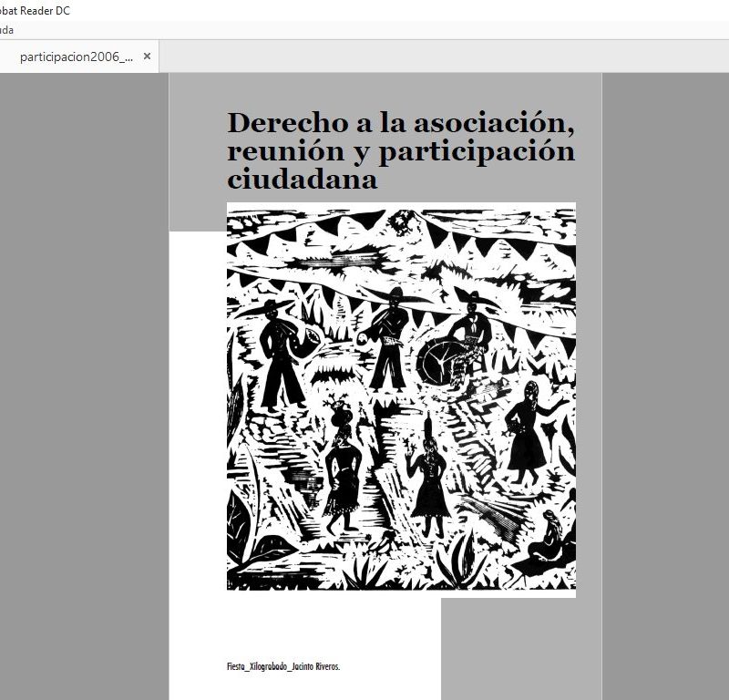The width and height of the screenshot is (729, 700).
Task: Click the word "Derecho" in the heading
Action: click(282, 122)
